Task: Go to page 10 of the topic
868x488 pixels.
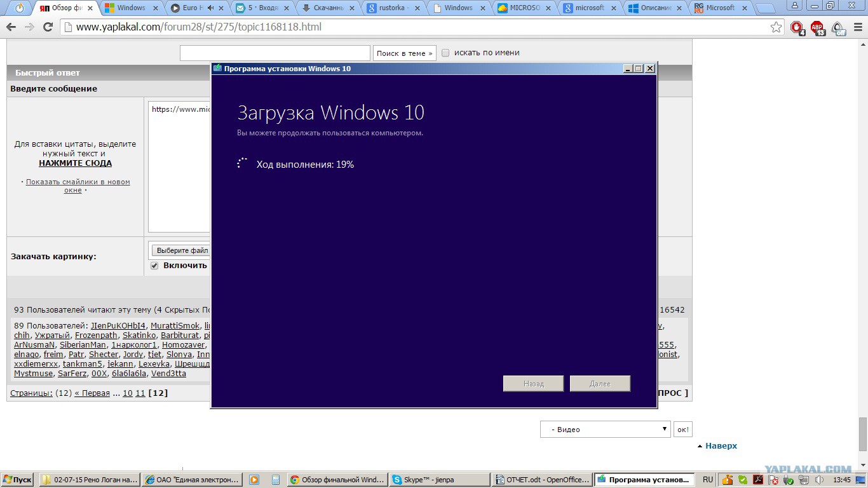Action: point(128,393)
